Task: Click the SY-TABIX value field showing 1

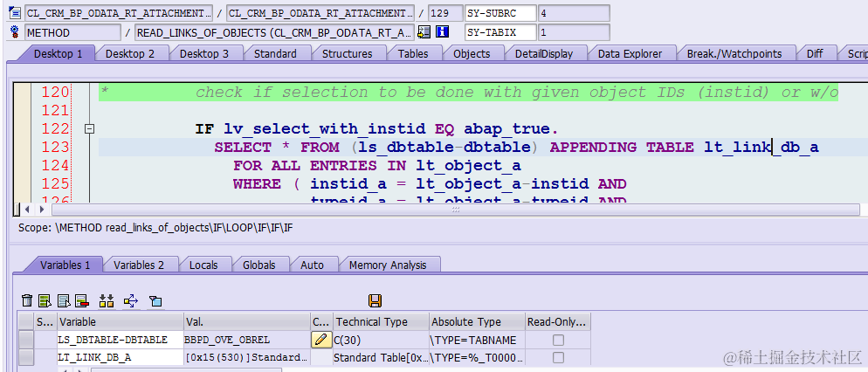Action: pos(574,32)
